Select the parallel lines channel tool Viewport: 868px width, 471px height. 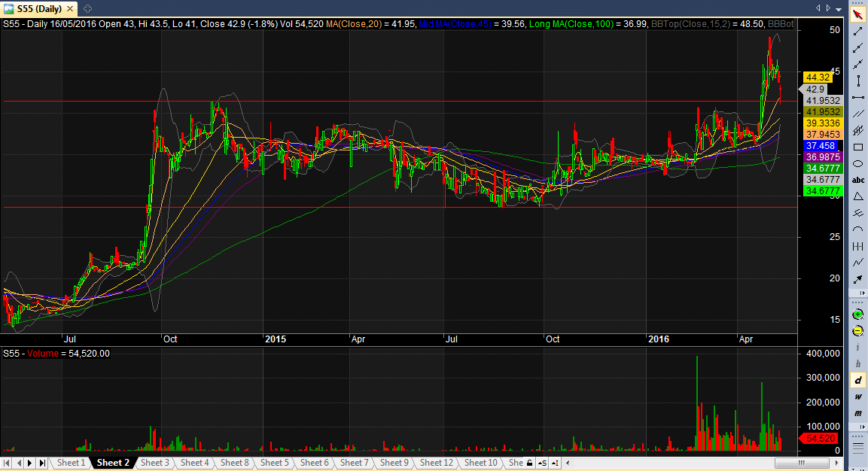click(857, 114)
